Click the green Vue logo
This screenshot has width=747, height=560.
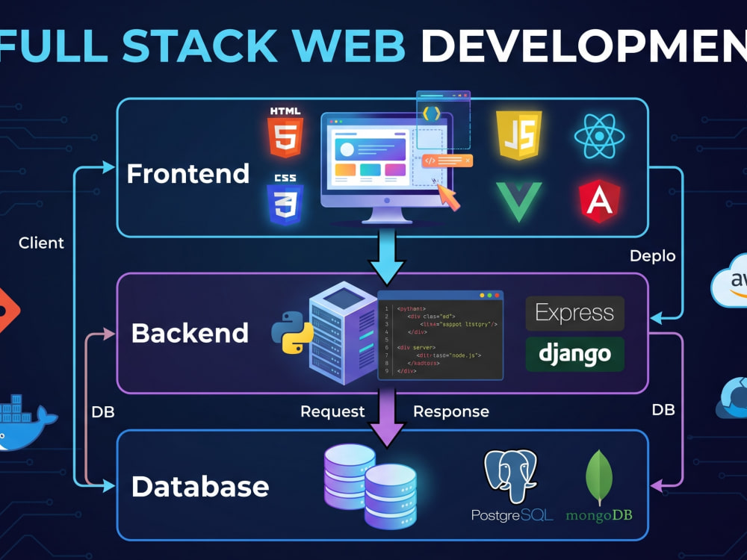tap(519, 202)
